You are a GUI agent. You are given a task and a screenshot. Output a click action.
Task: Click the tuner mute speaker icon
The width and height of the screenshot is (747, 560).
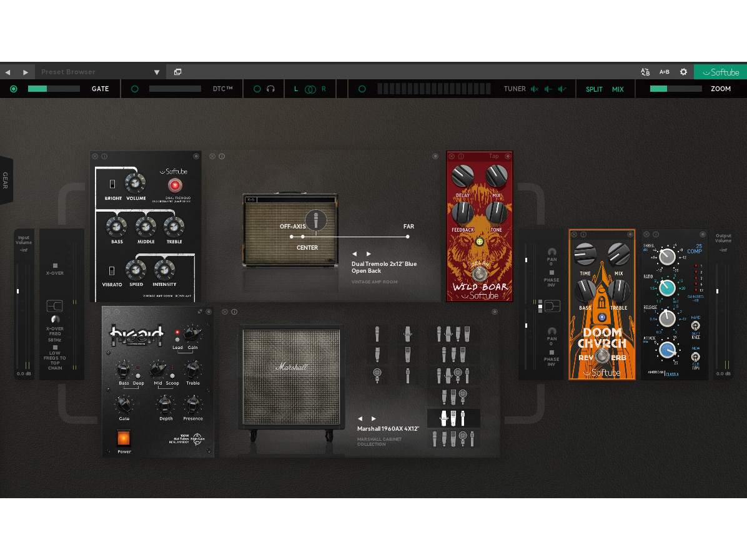coord(535,89)
